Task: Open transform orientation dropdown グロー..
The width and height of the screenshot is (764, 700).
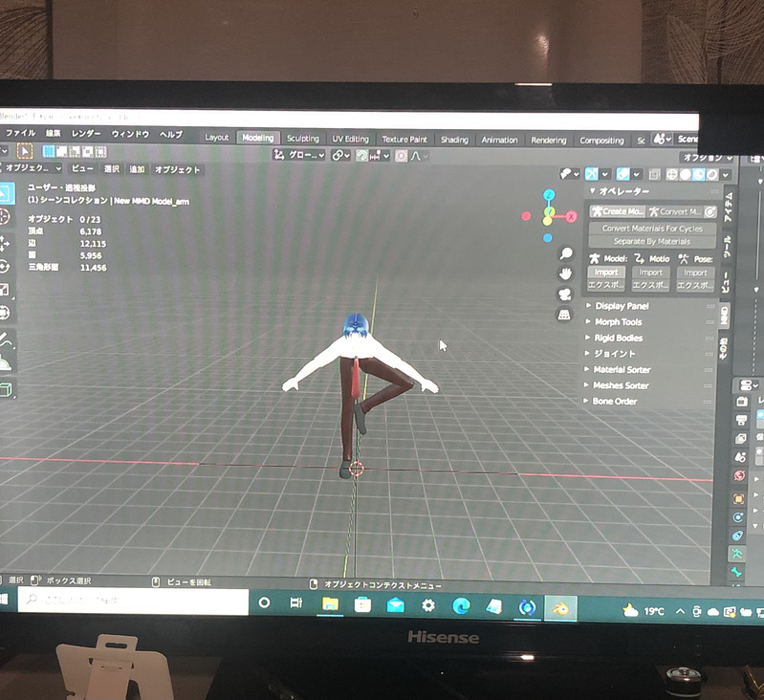Action: coord(298,155)
